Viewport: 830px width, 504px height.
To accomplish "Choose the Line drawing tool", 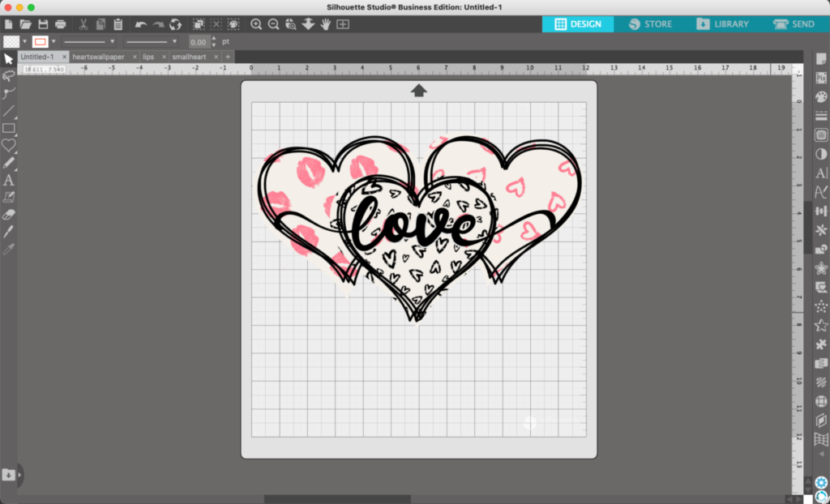I will tap(8, 111).
